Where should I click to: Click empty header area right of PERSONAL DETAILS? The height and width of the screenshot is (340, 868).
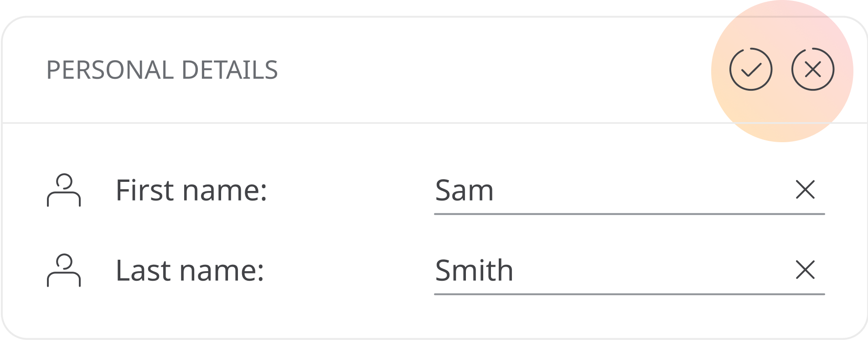coord(492,70)
